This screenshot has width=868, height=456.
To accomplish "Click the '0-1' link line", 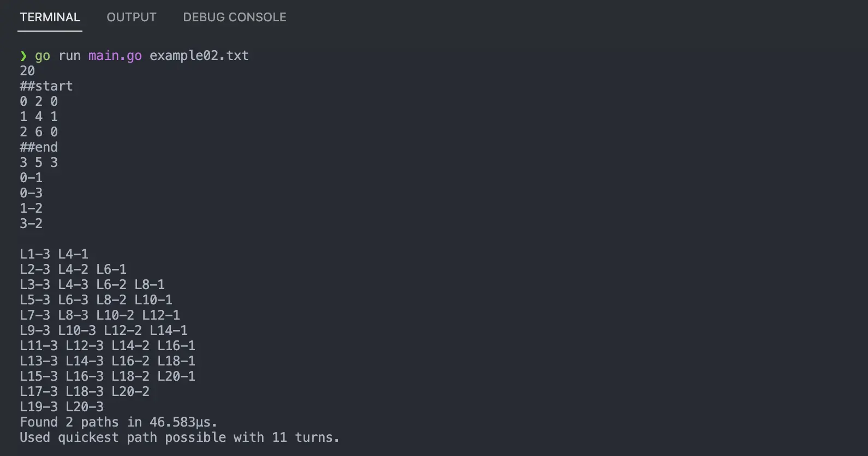I will point(31,178).
